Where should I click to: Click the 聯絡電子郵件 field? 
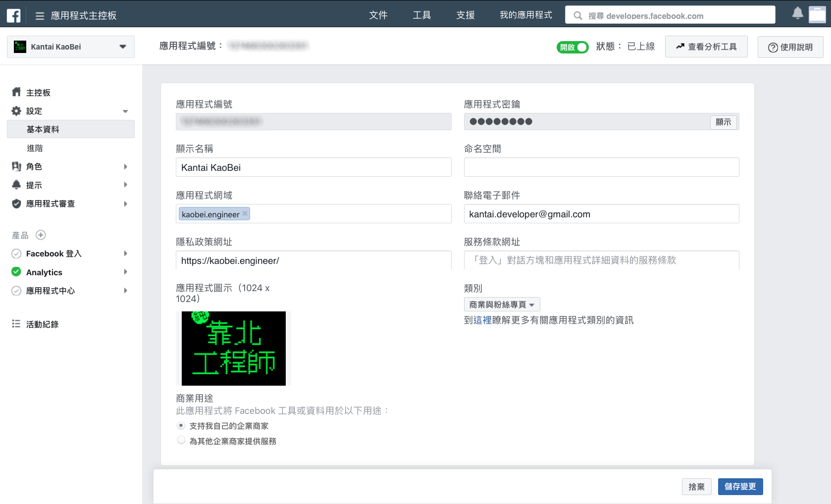pyautogui.click(x=601, y=214)
